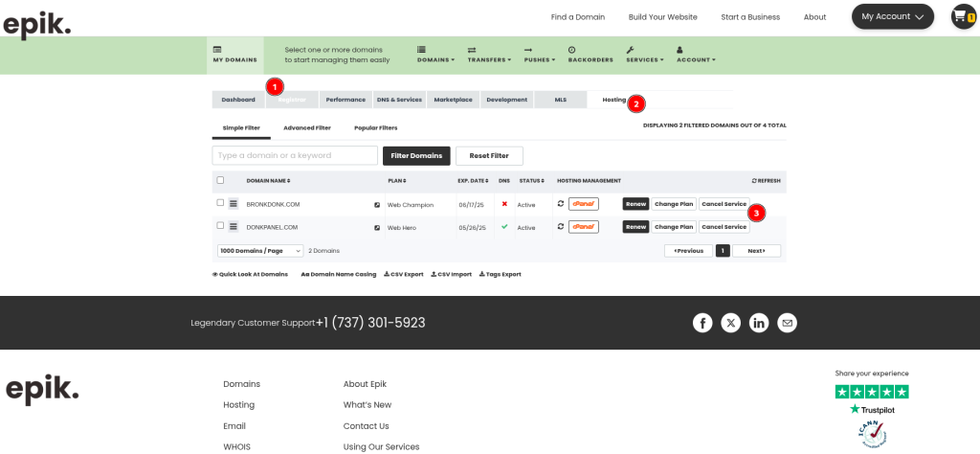Check the select-all domains checkbox
Viewport: 980px width, 454px height.
tap(220, 180)
